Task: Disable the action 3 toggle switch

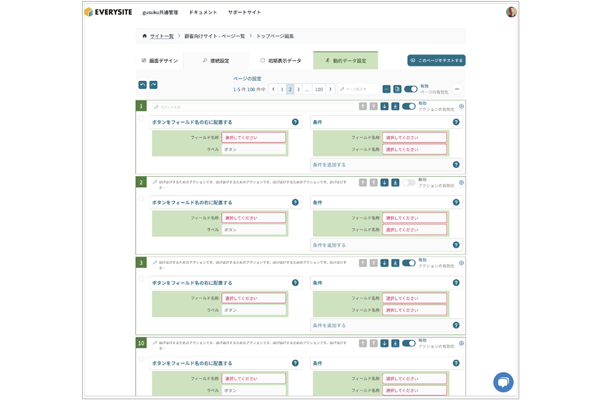Action: pyautogui.click(x=409, y=263)
